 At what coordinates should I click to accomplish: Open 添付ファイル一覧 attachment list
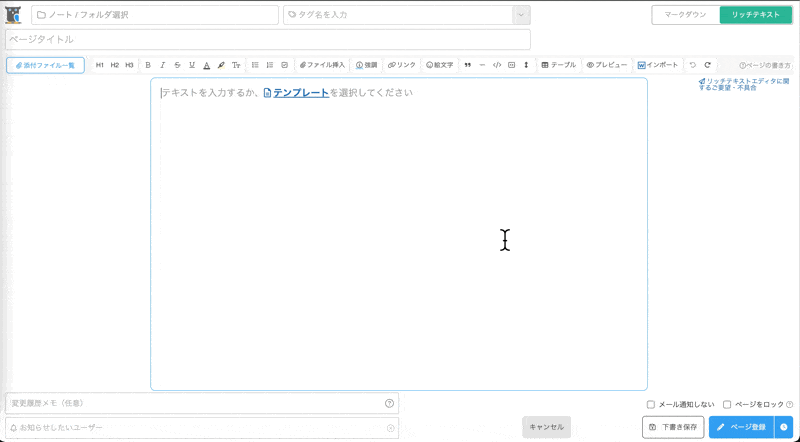pos(45,65)
